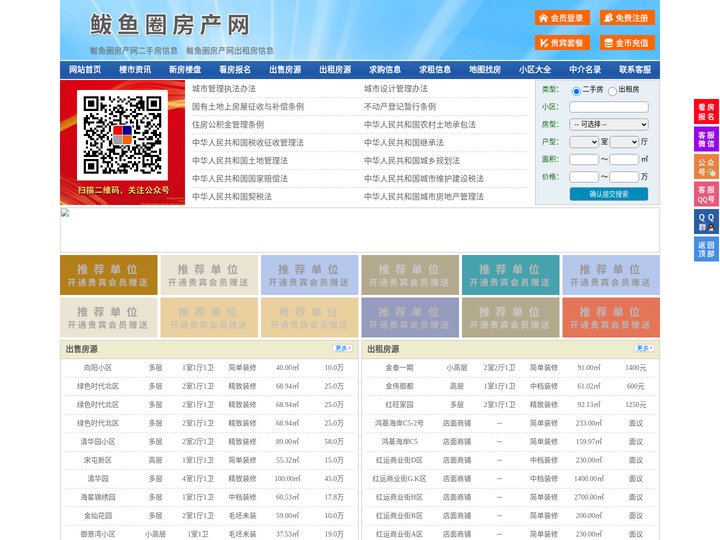
Task: Open 不动产登记暂行条例 link
Action: click(x=400, y=107)
